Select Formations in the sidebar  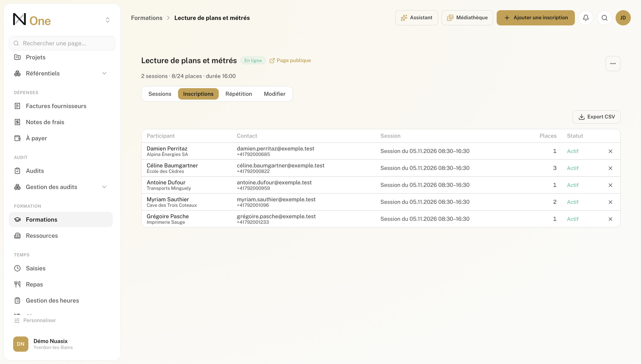61,220
